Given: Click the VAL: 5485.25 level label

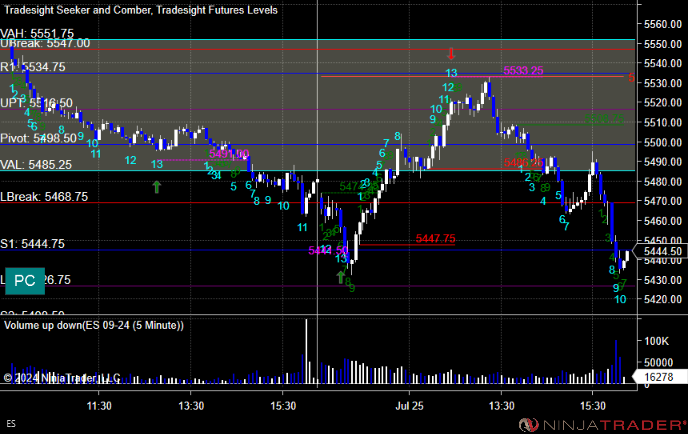Looking at the screenshot, I should 36,165.
